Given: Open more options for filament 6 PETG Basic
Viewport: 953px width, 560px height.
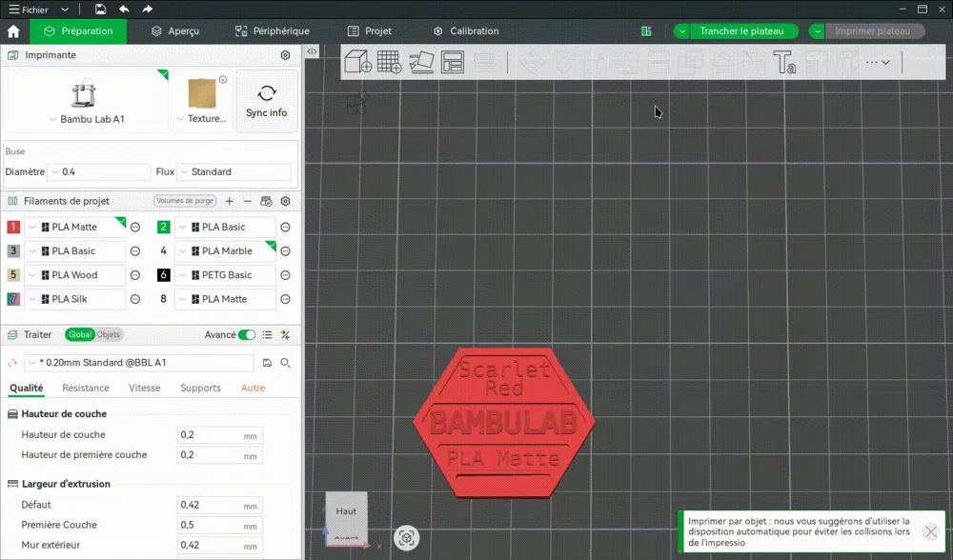Looking at the screenshot, I should click(285, 275).
